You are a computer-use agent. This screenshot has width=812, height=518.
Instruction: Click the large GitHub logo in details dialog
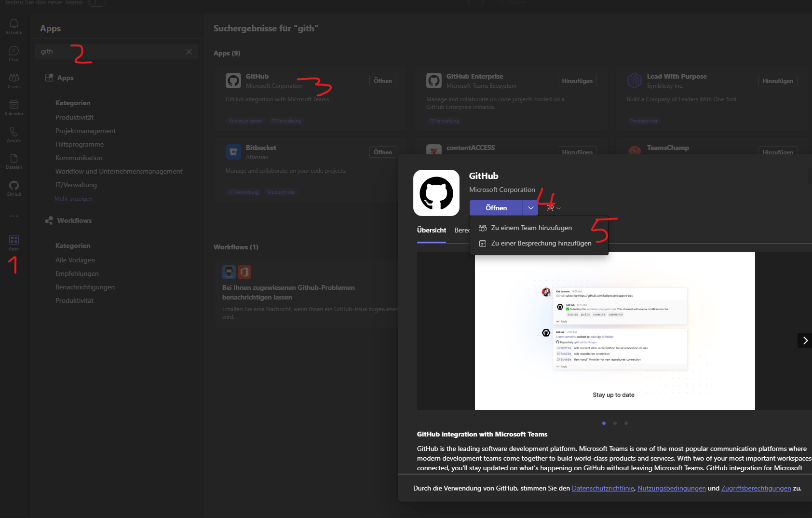click(x=436, y=193)
